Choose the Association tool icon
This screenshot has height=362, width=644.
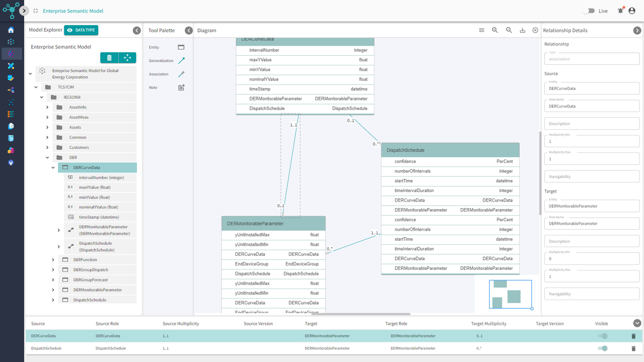tap(181, 74)
